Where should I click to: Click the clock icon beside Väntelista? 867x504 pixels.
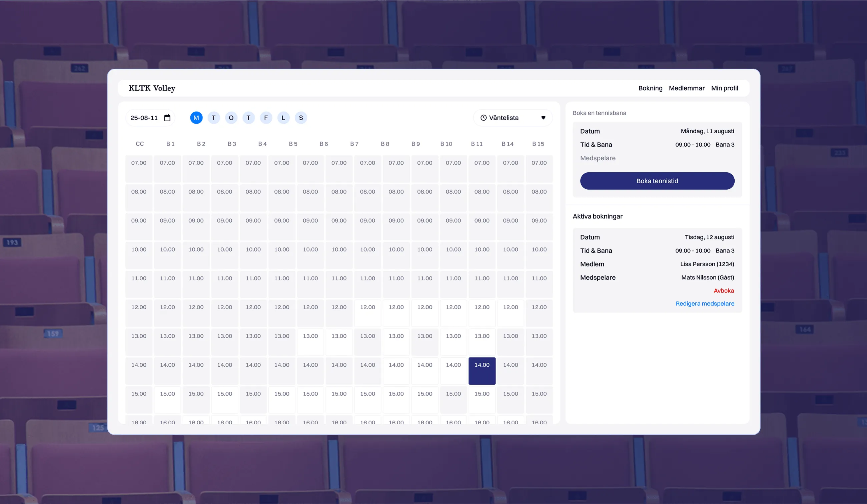tap(484, 118)
